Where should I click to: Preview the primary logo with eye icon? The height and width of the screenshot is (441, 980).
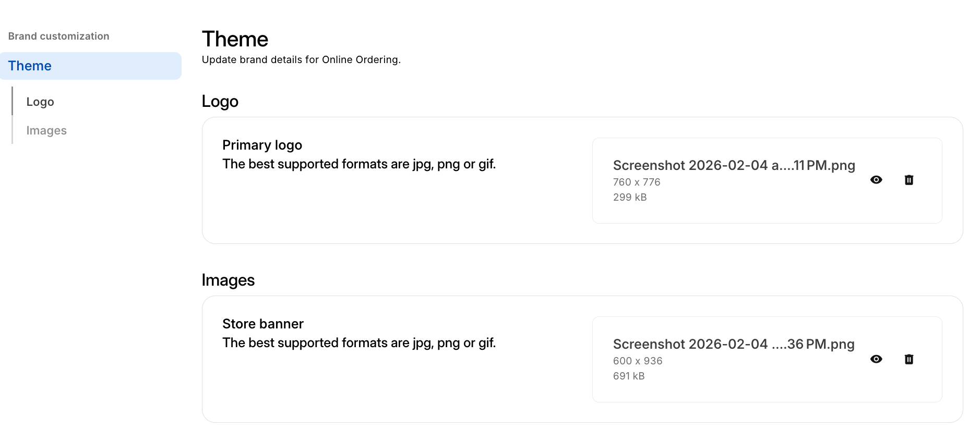pyautogui.click(x=876, y=180)
